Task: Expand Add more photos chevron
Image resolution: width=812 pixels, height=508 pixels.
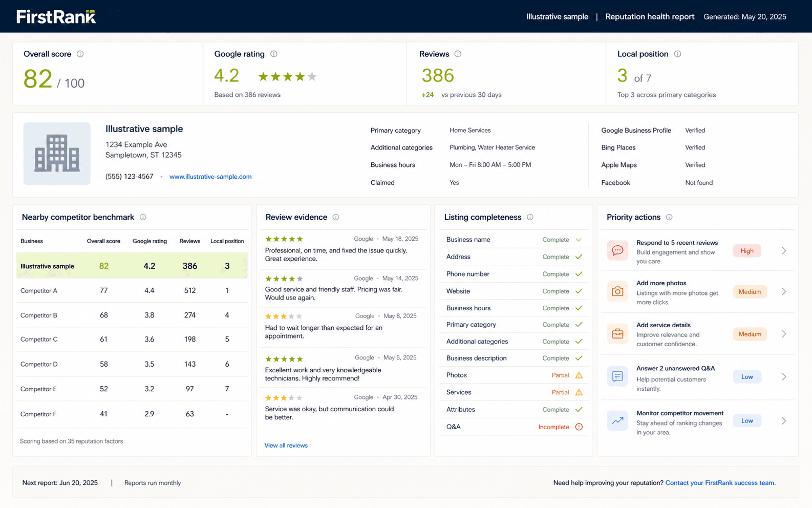Action: click(x=784, y=291)
